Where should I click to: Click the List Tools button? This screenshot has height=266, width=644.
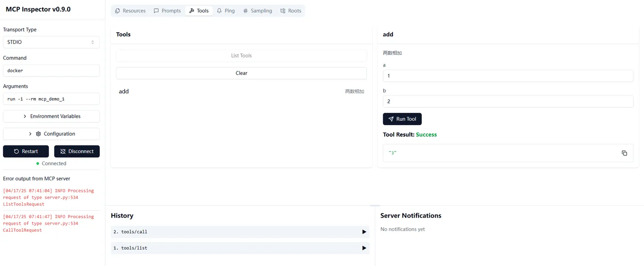tap(241, 56)
